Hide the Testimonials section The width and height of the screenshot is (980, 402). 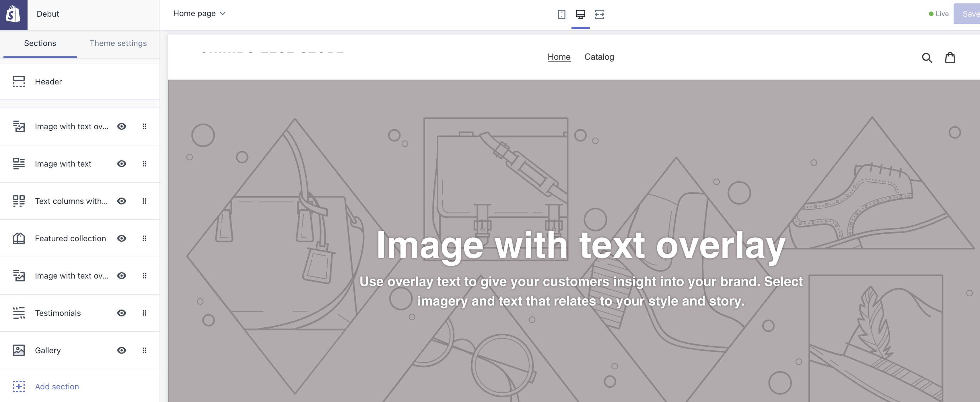[x=121, y=312]
